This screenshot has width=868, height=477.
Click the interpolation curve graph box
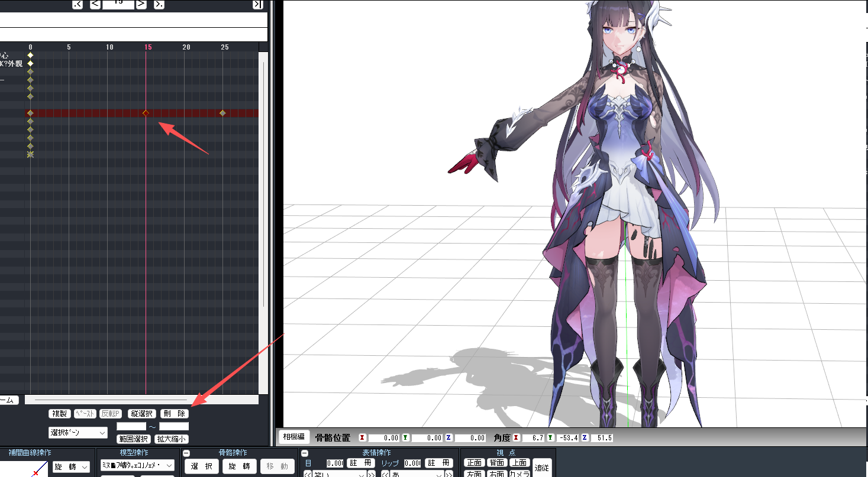tap(24, 468)
